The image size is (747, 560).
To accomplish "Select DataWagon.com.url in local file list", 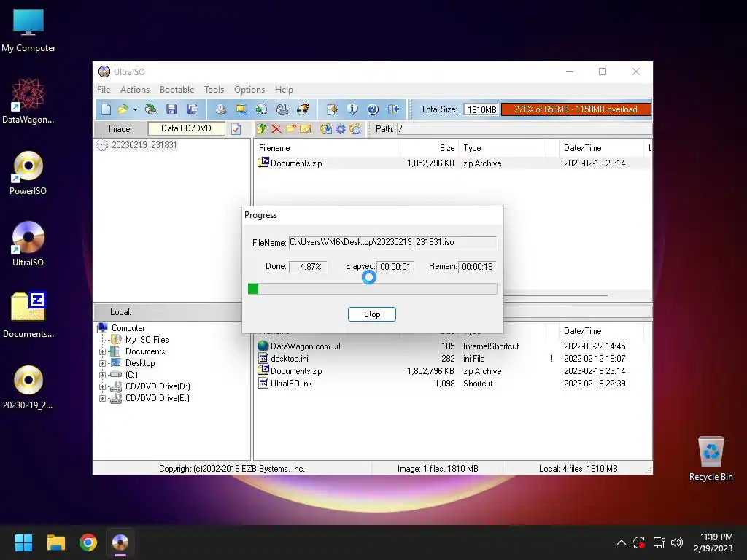I will click(x=306, y=346).
